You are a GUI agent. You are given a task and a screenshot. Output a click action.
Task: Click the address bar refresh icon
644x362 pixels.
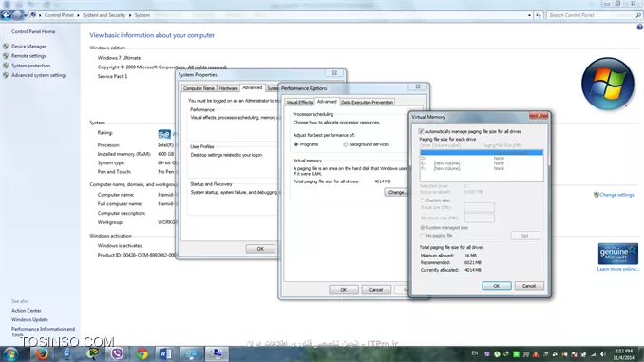(x=539, y=15)
